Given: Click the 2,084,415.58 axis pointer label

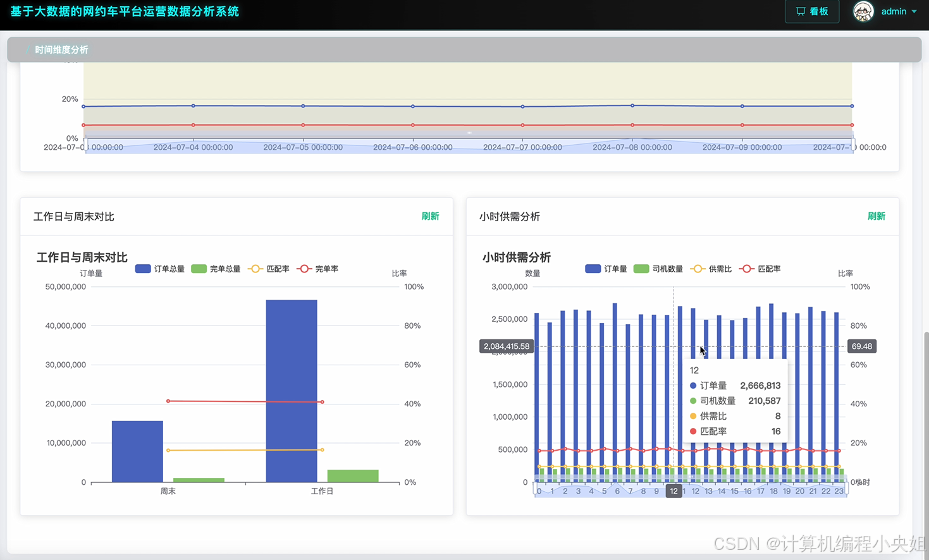Looking at the screenshot, I should pyautogui.click(x=506, y=346).
